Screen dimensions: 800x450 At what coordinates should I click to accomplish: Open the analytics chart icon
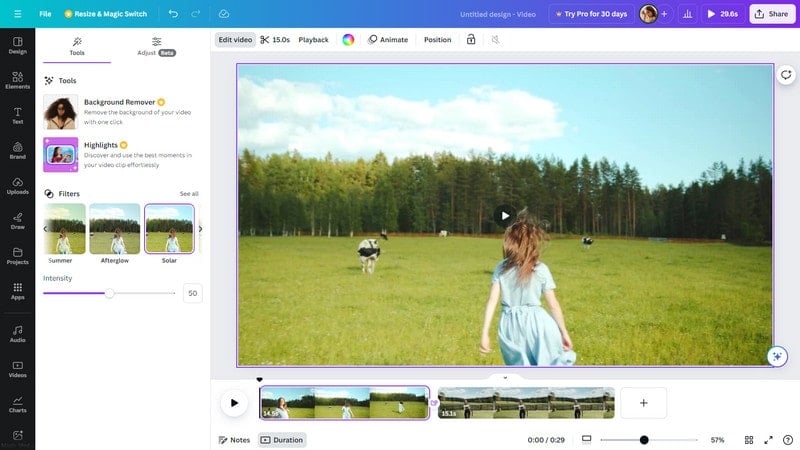687,14
